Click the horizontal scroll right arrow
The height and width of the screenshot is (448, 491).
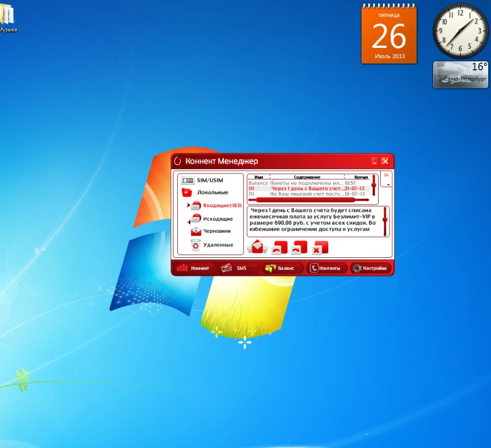tap(367, 199)
